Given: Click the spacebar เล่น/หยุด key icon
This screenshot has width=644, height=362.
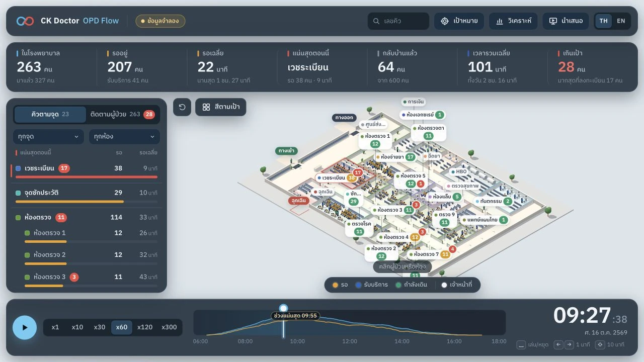Looking at the screenshot, I should tap(521, 345).
